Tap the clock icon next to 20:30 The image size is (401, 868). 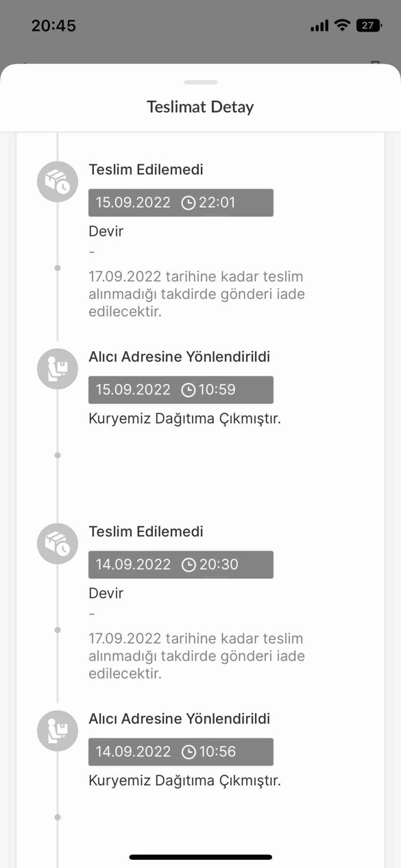tap(189, 565)
